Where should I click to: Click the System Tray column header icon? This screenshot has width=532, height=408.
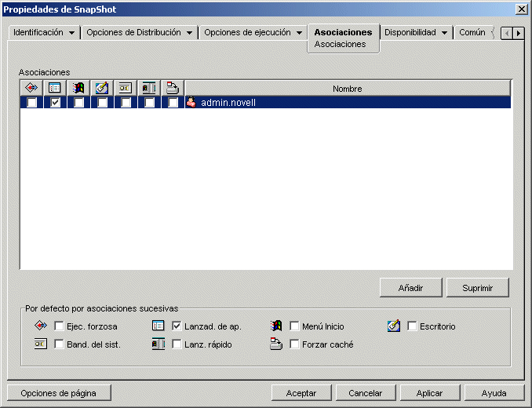[126, 88]
